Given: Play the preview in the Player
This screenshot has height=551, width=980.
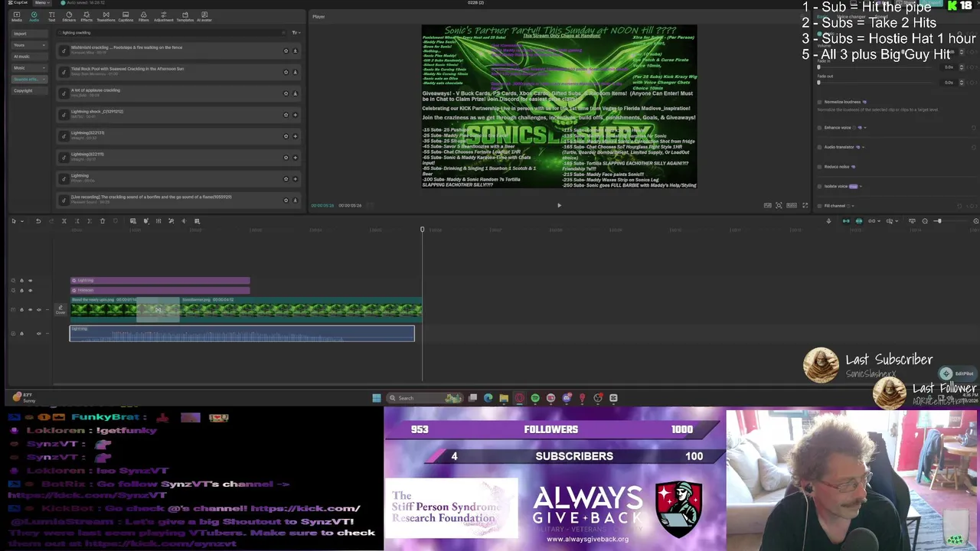Looking at the screenshot, I should point(559,205).
